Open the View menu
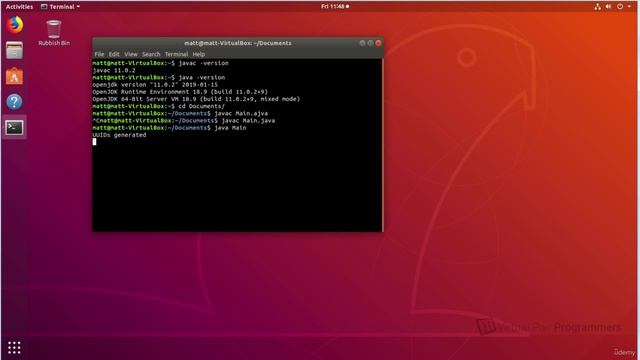Screen dimensions: 640x360 [x=131, y=54]
